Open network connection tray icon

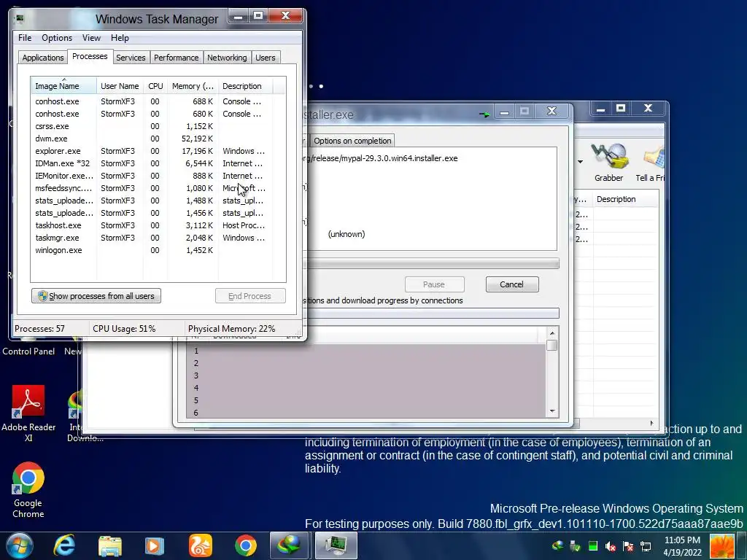(x=646, y=545)
